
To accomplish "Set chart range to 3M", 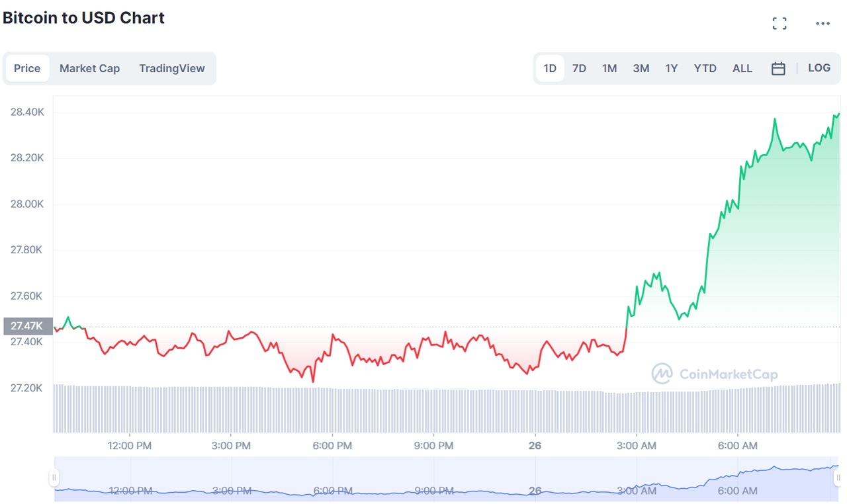I will [x=641, y=68].
